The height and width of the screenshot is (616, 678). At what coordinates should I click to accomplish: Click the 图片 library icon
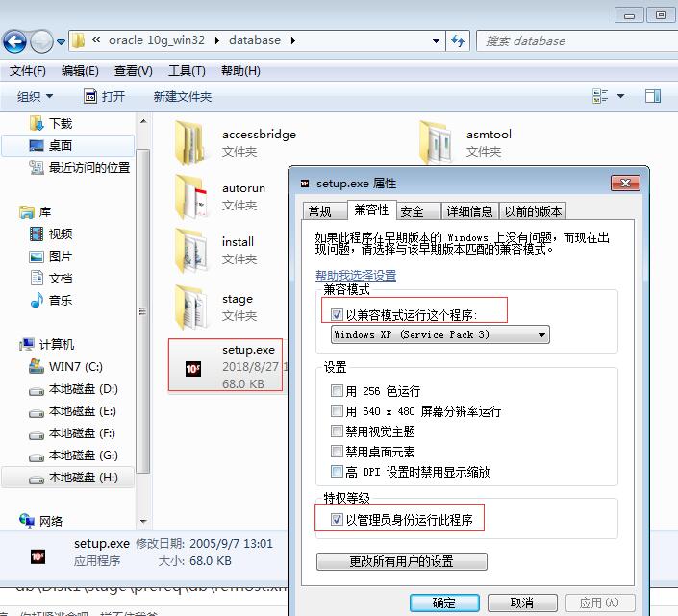[x=37, y=257]
